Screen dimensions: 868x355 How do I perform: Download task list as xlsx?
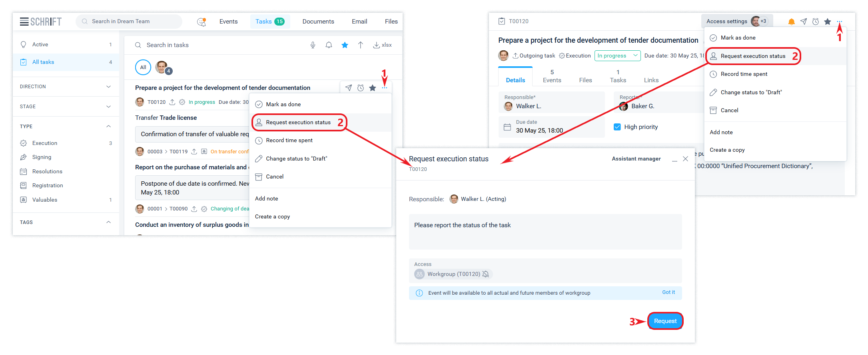click(382, 45)
